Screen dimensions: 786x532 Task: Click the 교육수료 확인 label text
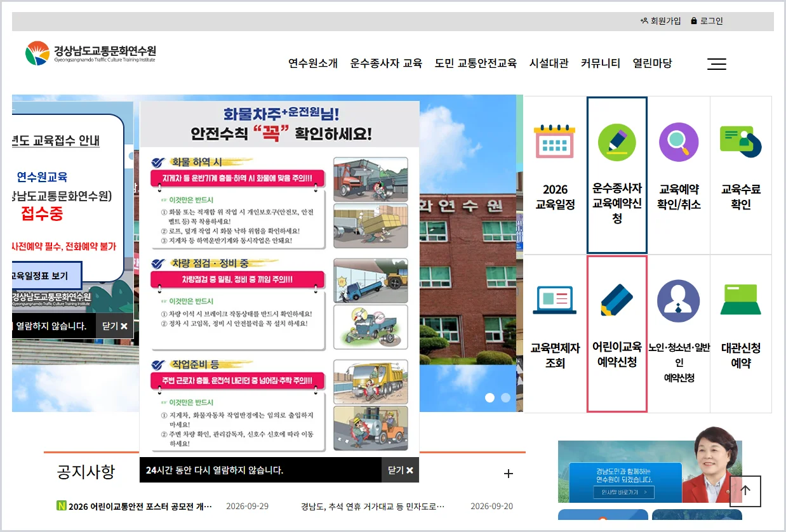click(x=741, y=197)
